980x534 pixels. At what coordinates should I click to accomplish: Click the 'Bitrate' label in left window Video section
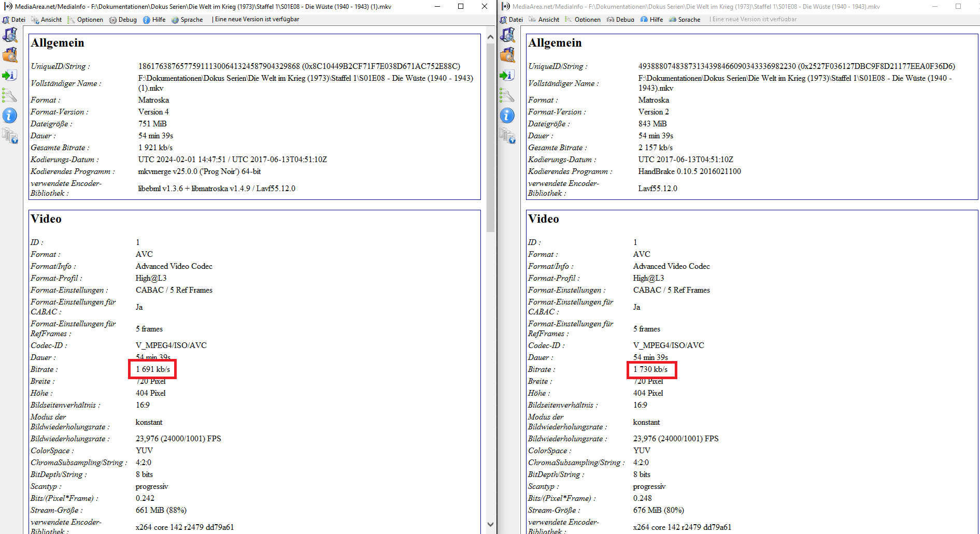(x=44, y=369)
